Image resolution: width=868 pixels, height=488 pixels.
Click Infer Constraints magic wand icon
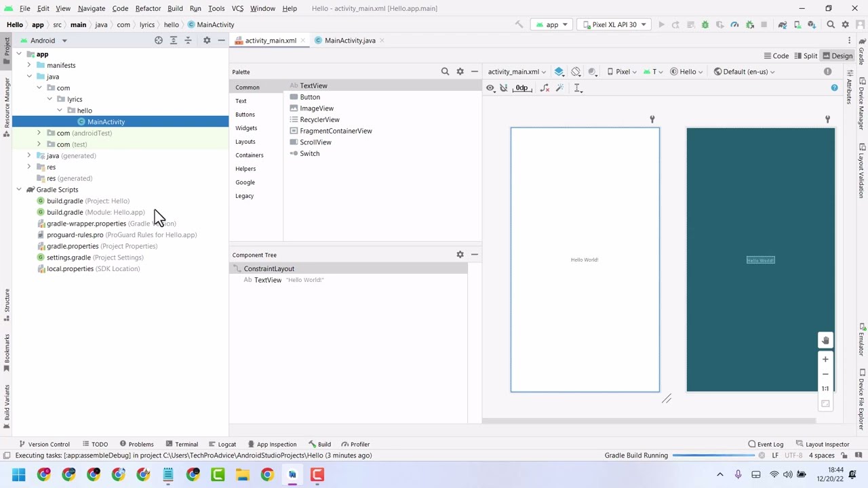coord(559,88)
